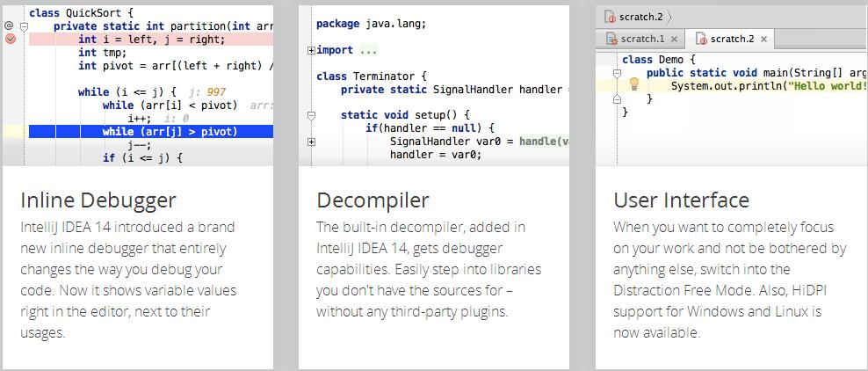Expand the folded region at SignalHandler var0 line

[311, 142]
